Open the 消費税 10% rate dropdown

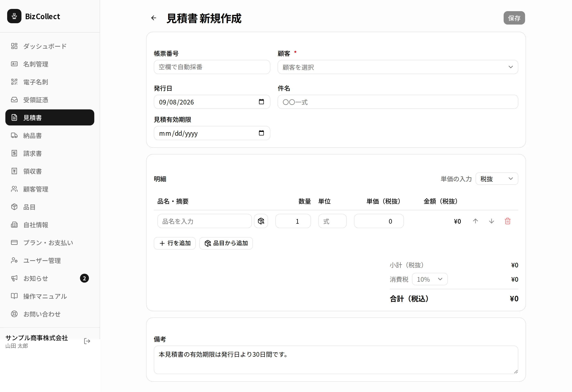pyautogui.click(x=429, y=279)
